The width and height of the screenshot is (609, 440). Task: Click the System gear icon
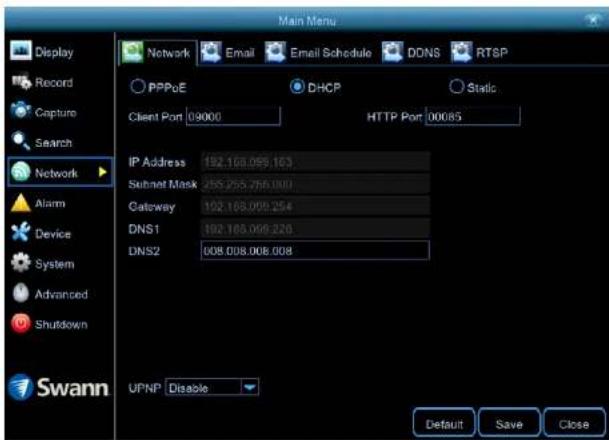21,263
